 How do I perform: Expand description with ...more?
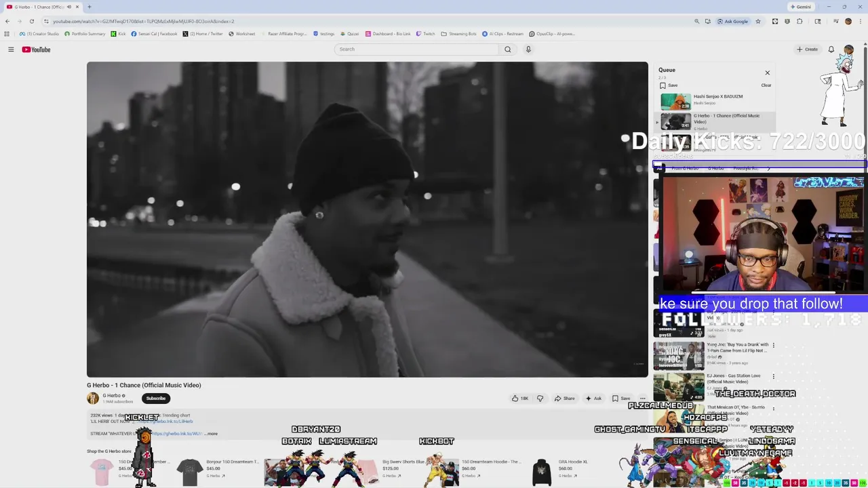pos(212,434)
